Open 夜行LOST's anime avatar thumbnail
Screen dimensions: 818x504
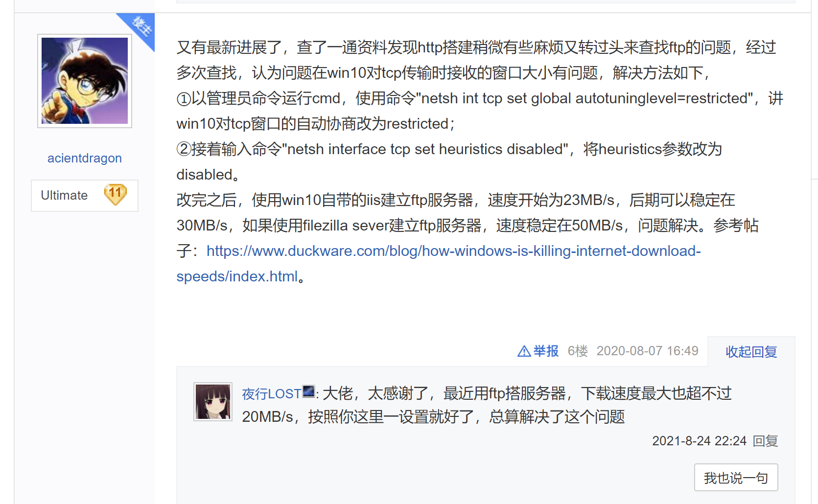[213, 402]
